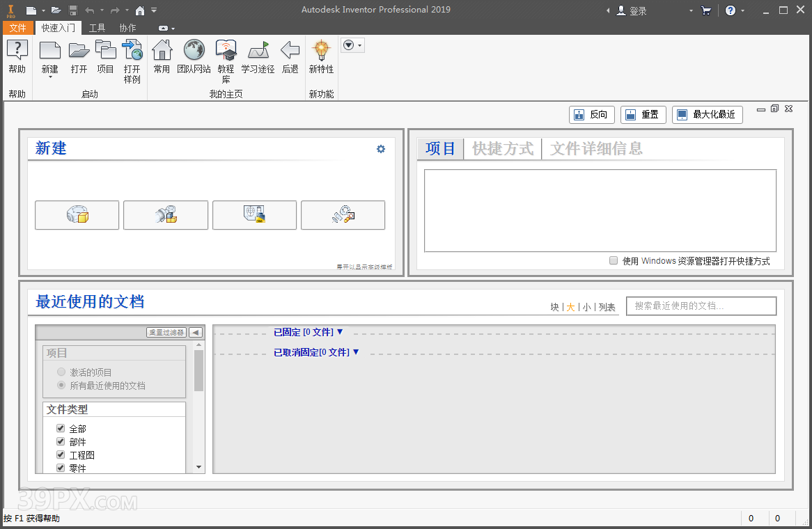Click the Back (后退) arrow icon

coord(290,51)
